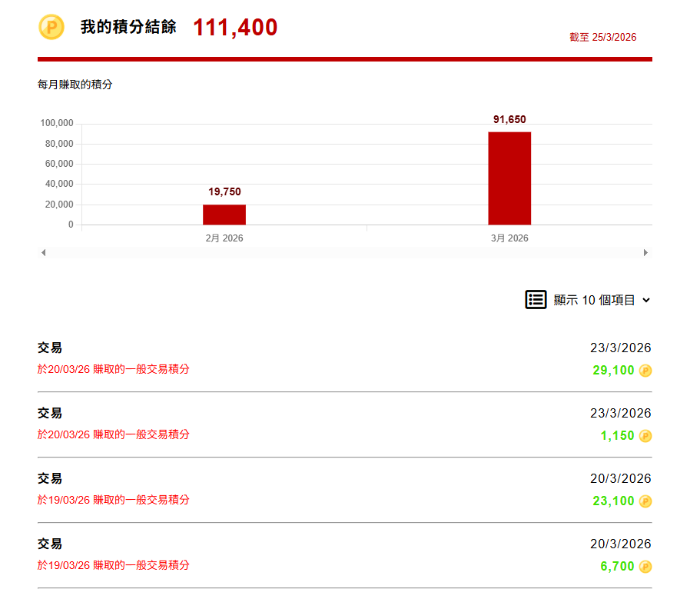
Task: Click the 3月 2026 axis label
Action: point(509,238)
